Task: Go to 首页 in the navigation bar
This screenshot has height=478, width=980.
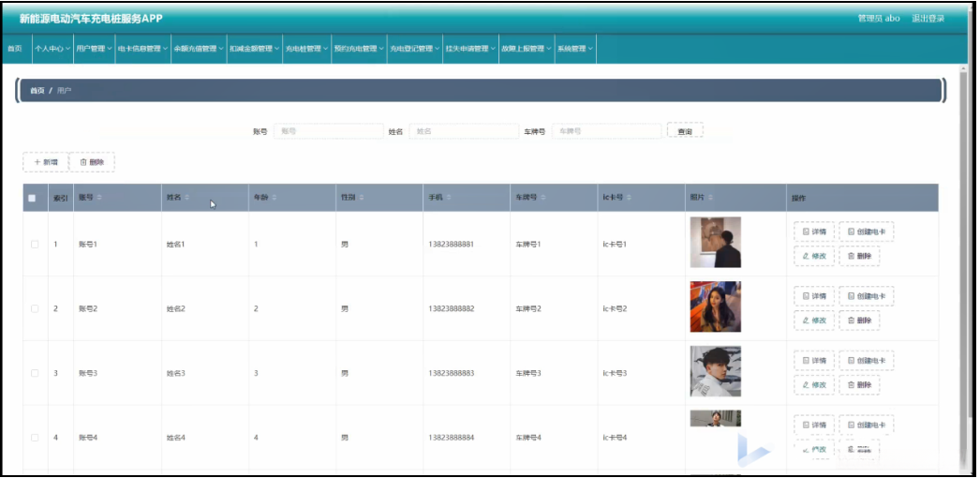Action: [x=15, y=48]
